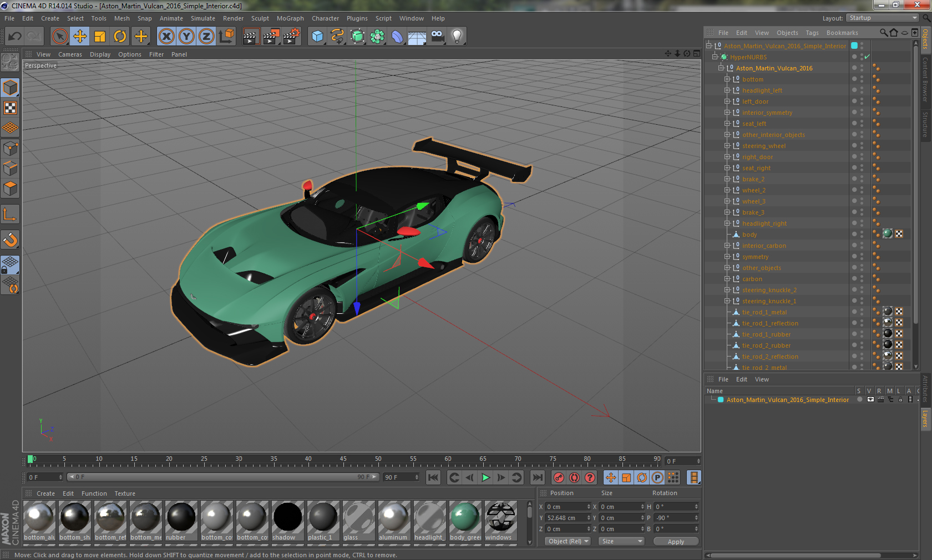
Task: Toggle snapping magnet icon
Action: pos(11,240)
